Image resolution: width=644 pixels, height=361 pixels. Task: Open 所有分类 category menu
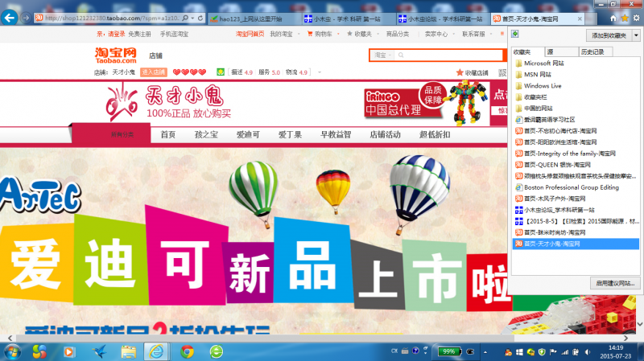tap(122, 134)
